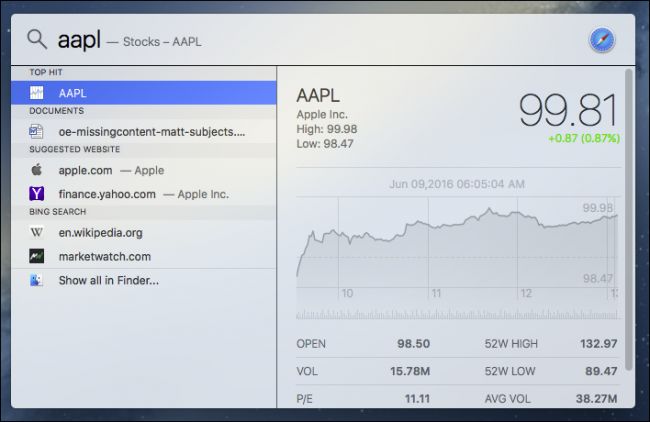Open Safari compass icon in search bar
Viewport: 650px width, 422px height.
tap(602, 40)
